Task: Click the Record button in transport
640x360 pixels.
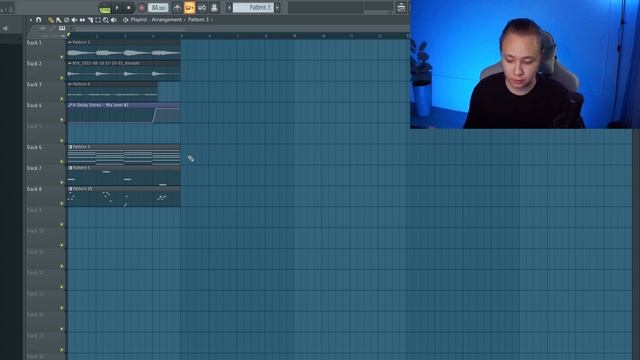Action: tap(142, 8)
